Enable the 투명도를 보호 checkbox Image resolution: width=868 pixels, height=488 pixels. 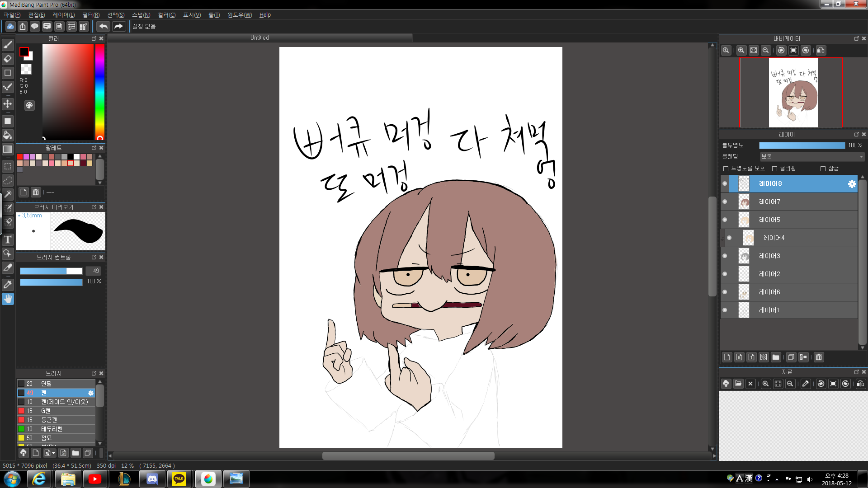pos(726,169)
